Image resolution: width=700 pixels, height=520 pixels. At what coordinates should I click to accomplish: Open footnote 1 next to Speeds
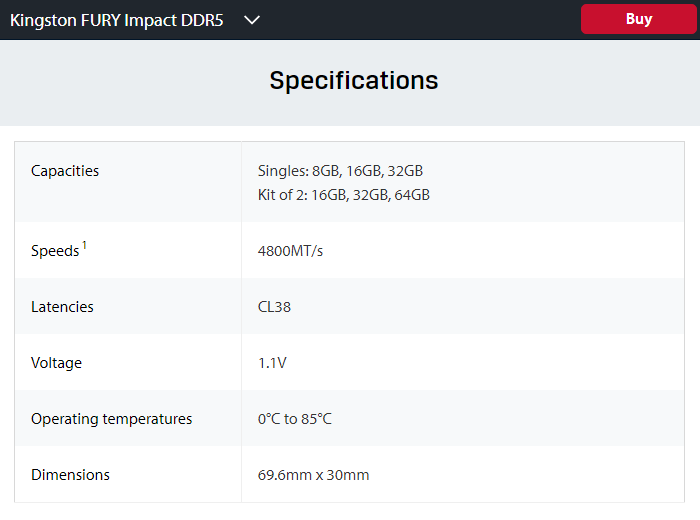(84, 246)
